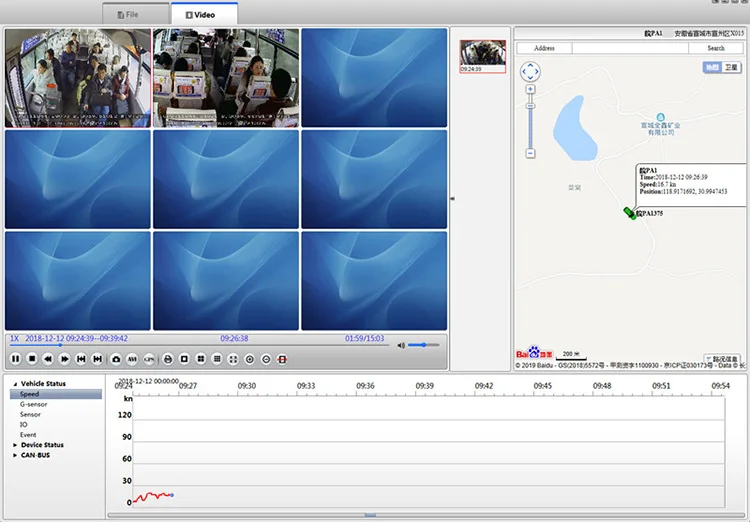Enter fullscreen video view
This screenshot has height=522, width=750.
click(x=233, y=358)
